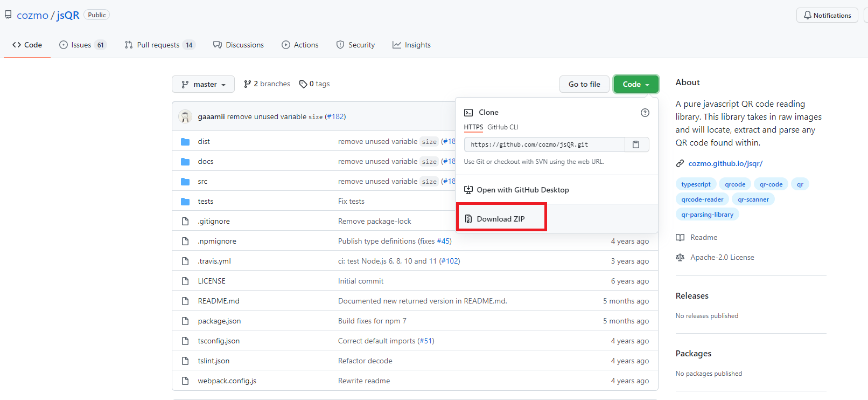Select the GitHub CLI clone tab
Image resolution: width=868 pixels, height=400 pixels.
(502, 127)
